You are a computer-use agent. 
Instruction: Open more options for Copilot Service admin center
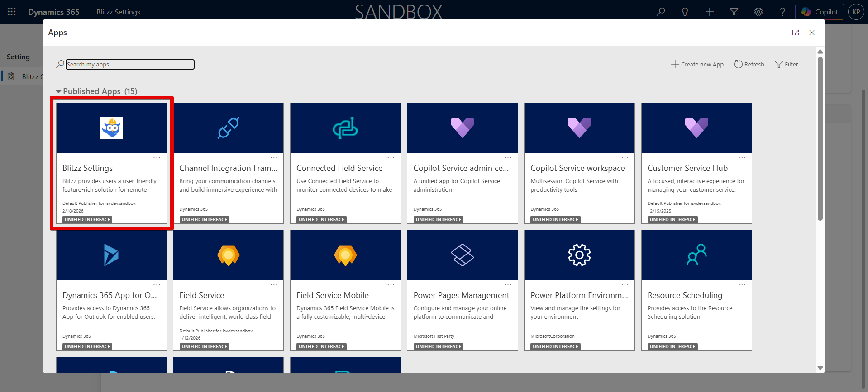click(508, 158)
